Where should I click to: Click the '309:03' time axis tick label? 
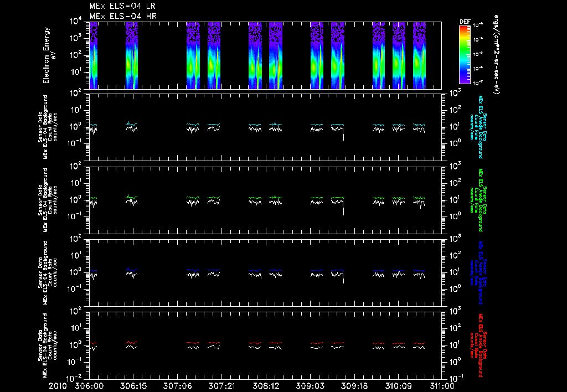[x=310, y=386]
